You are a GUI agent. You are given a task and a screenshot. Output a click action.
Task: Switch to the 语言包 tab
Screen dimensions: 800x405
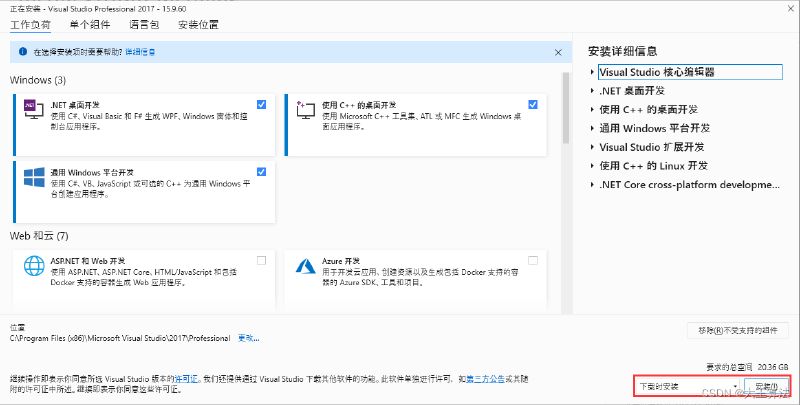(144, 24)
